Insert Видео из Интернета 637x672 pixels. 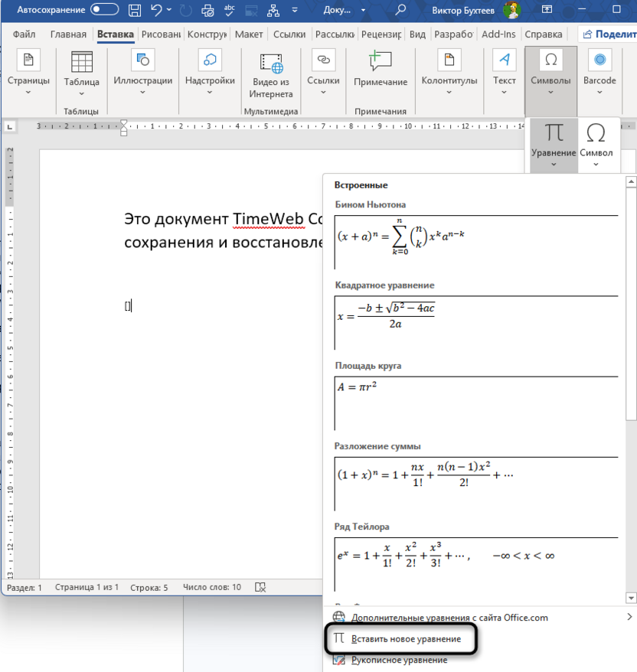[x=271, y=76]
